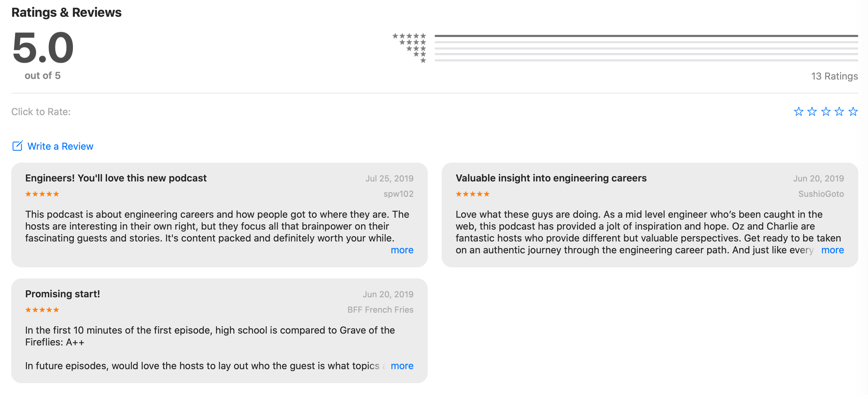Click the orange stars on Promising start! review
868x395 pixels.
click(x=42, y=310)
